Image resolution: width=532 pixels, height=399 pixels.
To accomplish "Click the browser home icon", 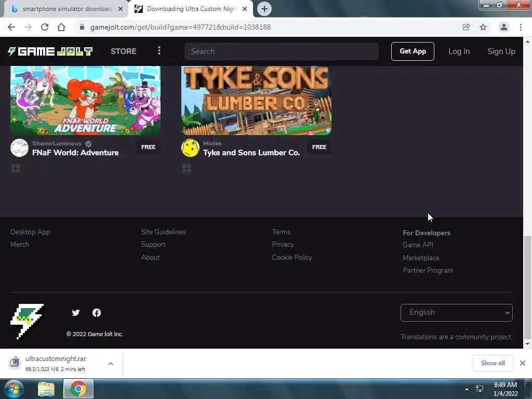I will (x=61, y=27).
